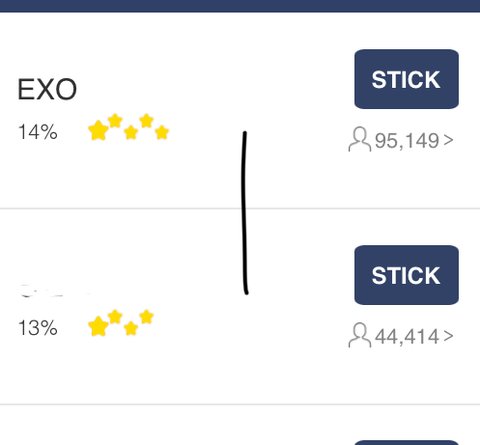Click the 14% vote percentage
Viewport: 480px width, 445px height.
(x=38, y=132)
